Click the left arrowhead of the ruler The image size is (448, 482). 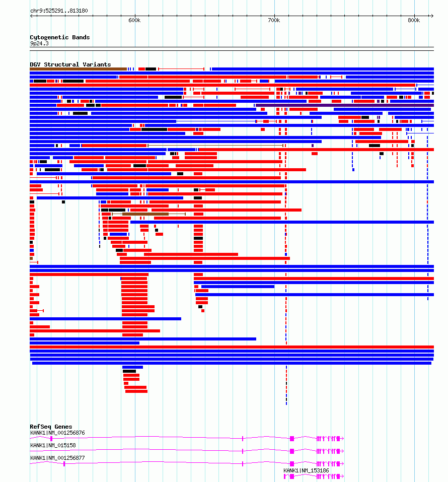pyautogui.click(x=31, y=16)
